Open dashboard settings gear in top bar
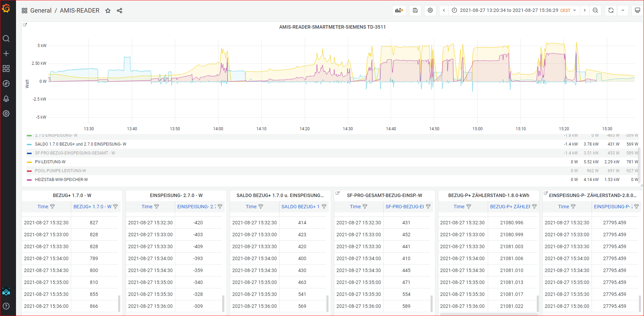The height and width of the screenshot is (316, 644). pyautogui.click(x=430, y=10)
